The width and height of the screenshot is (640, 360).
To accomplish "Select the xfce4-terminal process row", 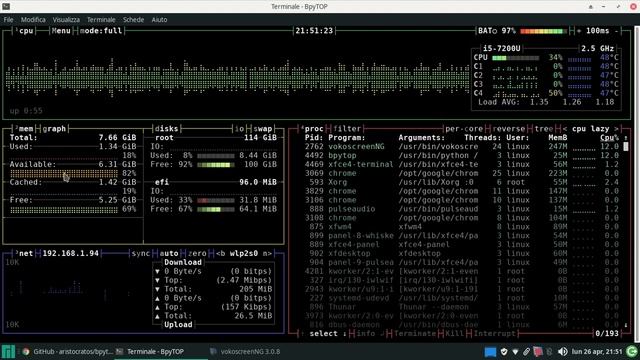I will tap(461, 164).
